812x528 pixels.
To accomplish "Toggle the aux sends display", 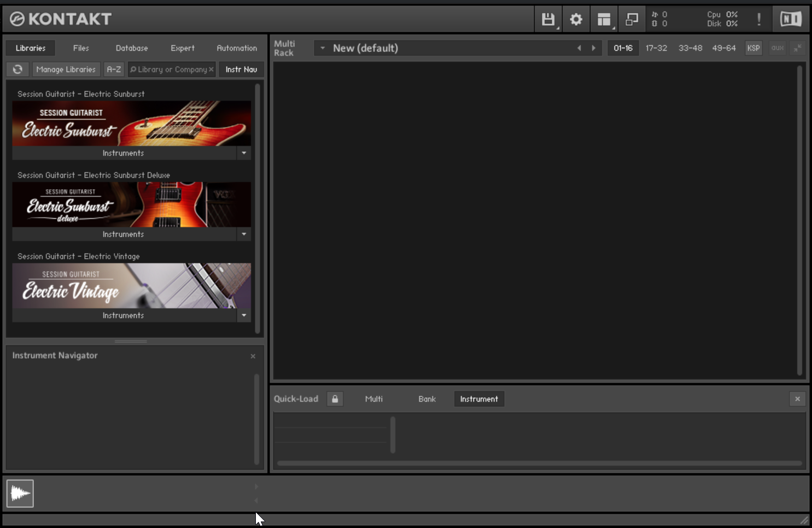I will (778, 48).
